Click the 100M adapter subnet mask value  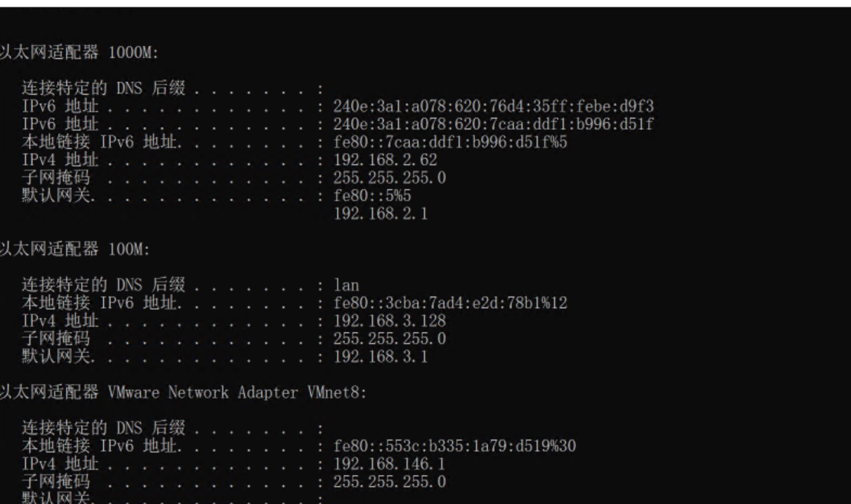coord(389,339)
